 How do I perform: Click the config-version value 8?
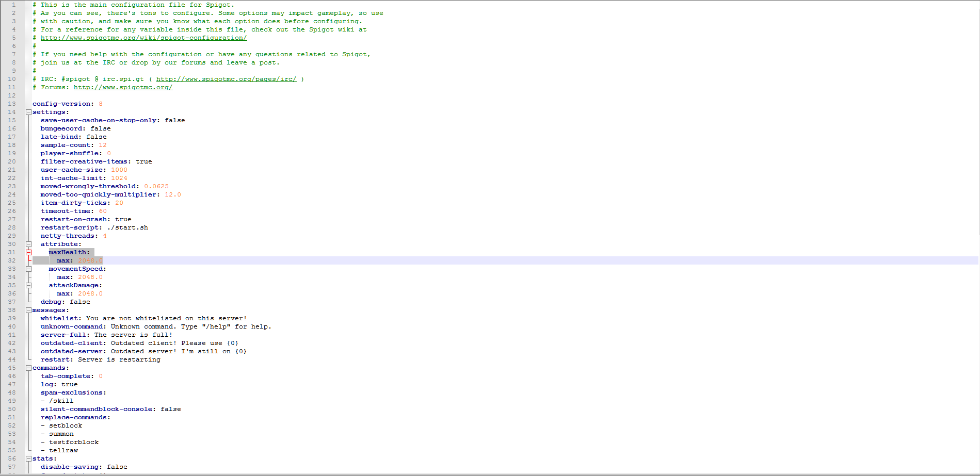(101, 104)
